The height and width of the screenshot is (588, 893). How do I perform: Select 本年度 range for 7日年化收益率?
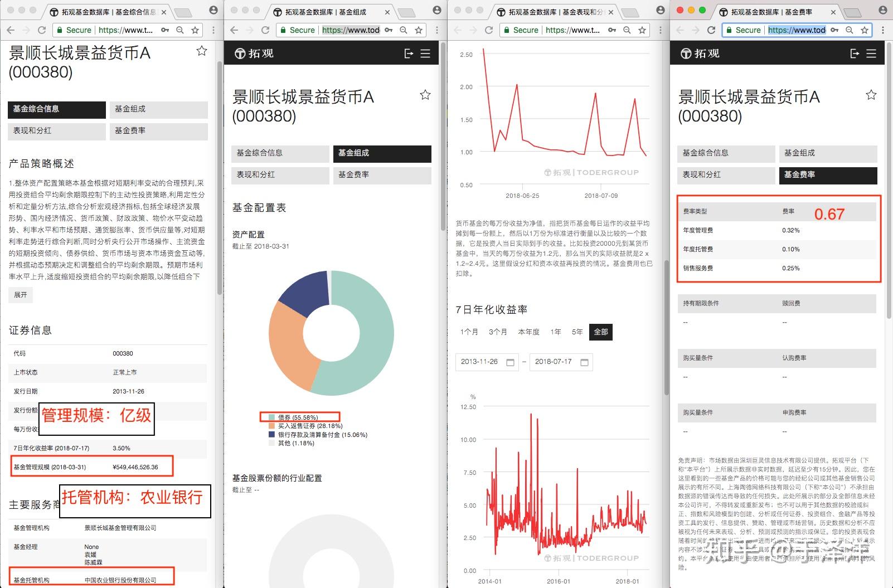[x=528, y=332]
